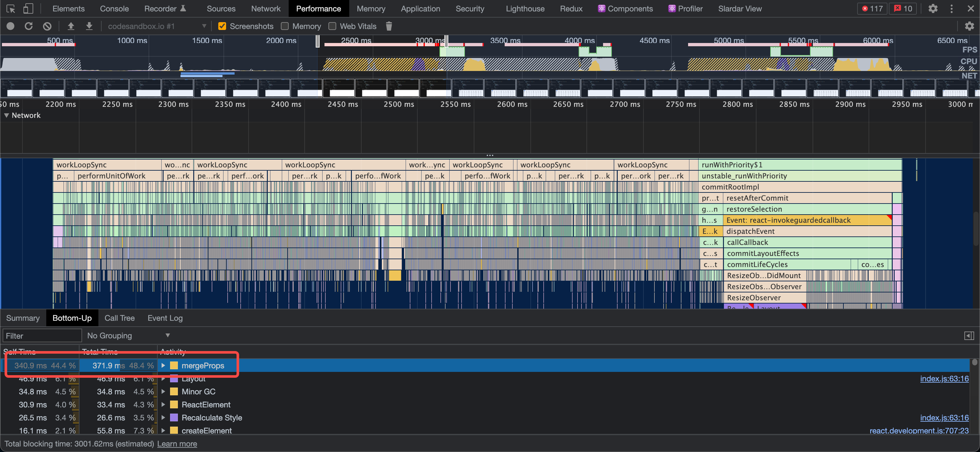Switch to the Call Tree tab

click(x=120, y=318)
